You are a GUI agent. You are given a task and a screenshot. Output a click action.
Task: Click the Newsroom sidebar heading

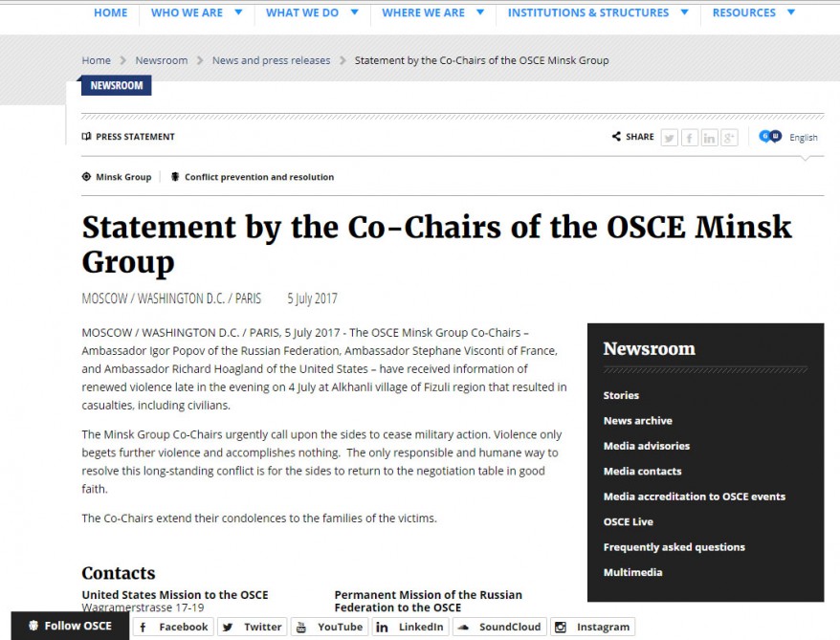pos(650,348)
